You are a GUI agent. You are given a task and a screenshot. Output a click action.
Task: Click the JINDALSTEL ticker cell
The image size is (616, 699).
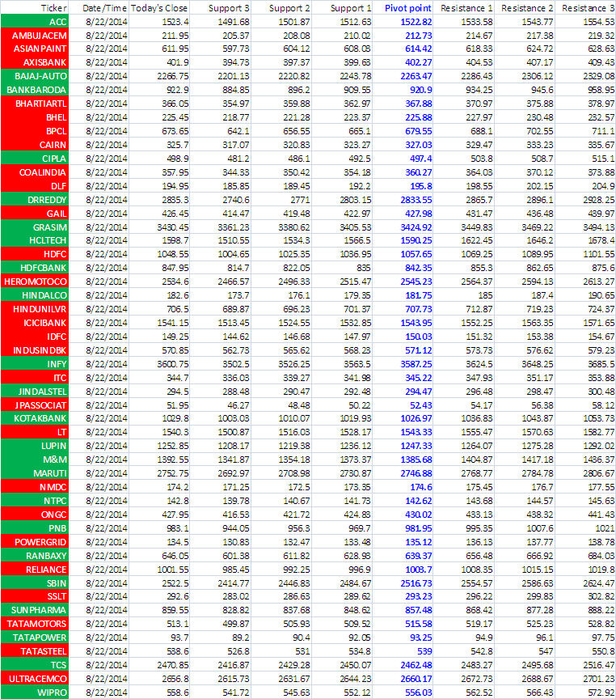pyautogui.click(x=35, y=392)
